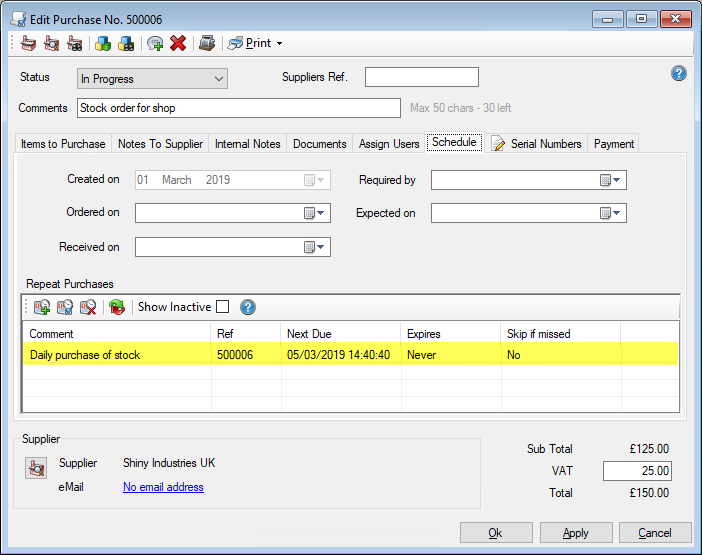Delete the selected repeat purchase
This screenshot has height=555, width=702.
click(x=88, y=307)
